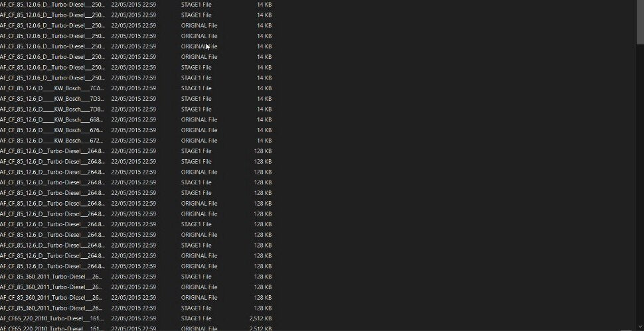Image resolution: width=644 pixels, height=331 pixels.
Task: Select the CF65_220_2010 ORIGINAL file row
Action: coord(136,328)
